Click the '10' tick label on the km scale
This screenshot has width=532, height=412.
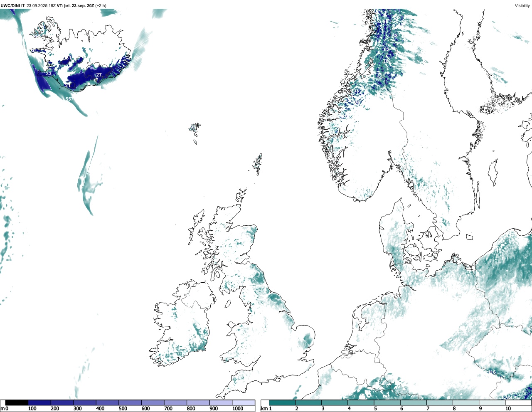tap(508, 409)
